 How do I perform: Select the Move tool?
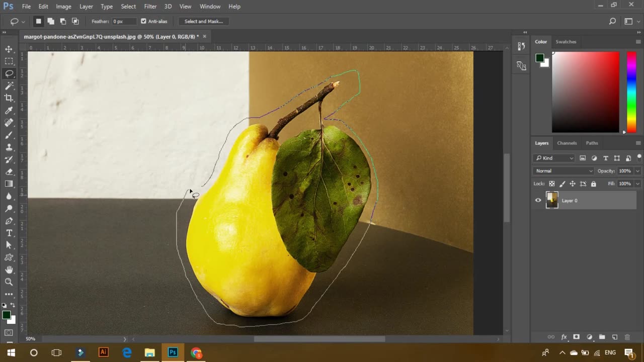9,49
